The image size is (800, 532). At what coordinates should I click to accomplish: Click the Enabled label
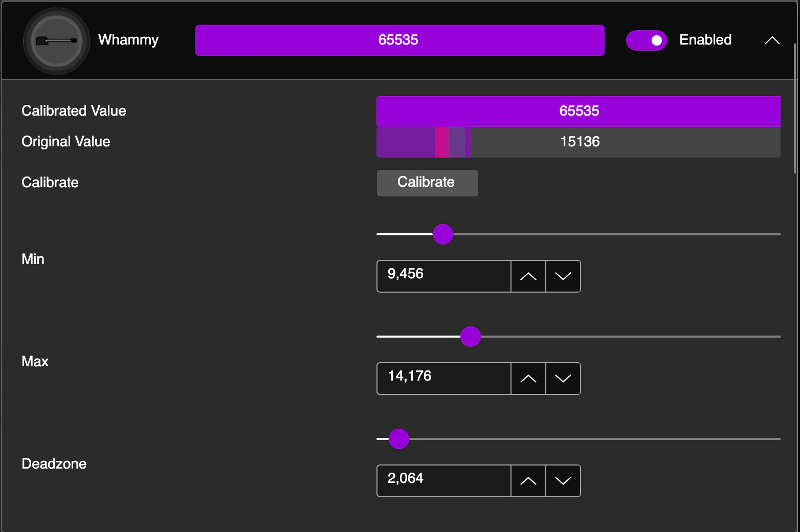(705, 40)
